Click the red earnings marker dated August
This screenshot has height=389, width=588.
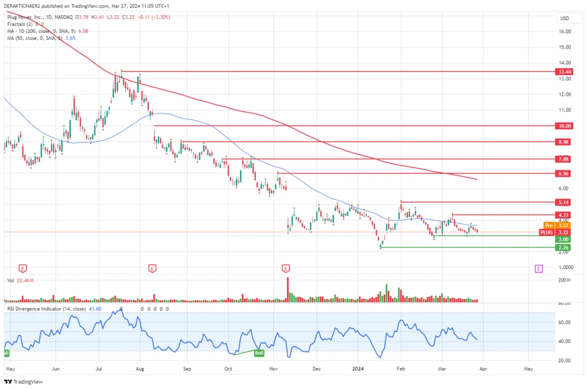(x=152, y=269)
